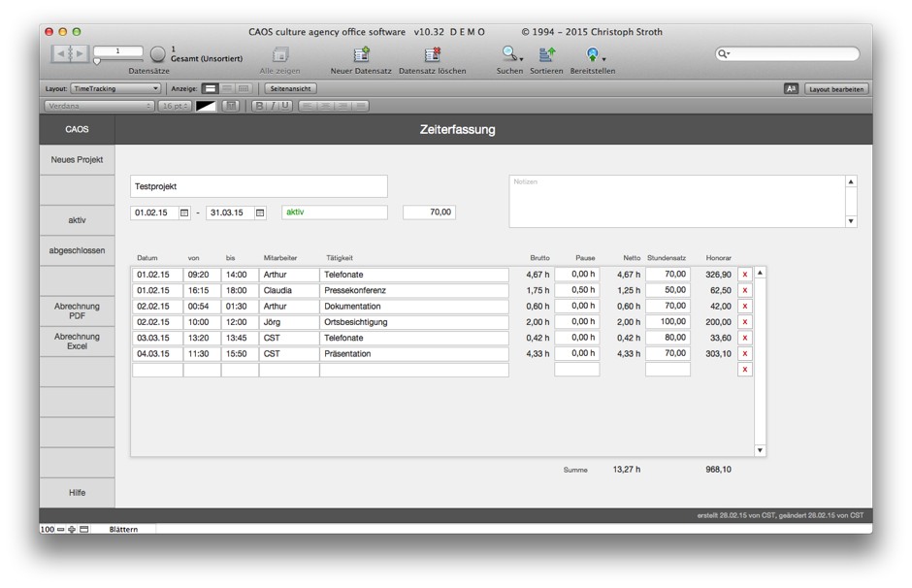Toggle underline text formatting
Screen dimensions: 912x588
(x=285, y=106)
